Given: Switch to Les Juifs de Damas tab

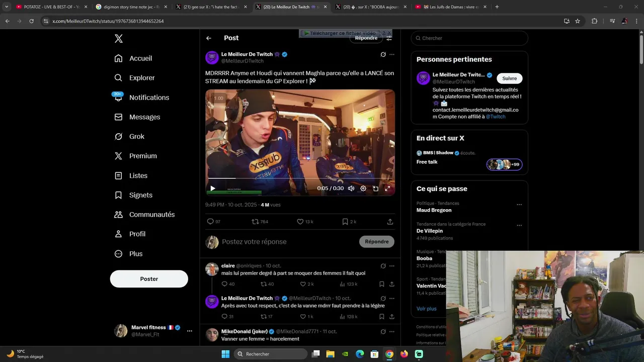Looking at the screenshot, I should 450,7.
